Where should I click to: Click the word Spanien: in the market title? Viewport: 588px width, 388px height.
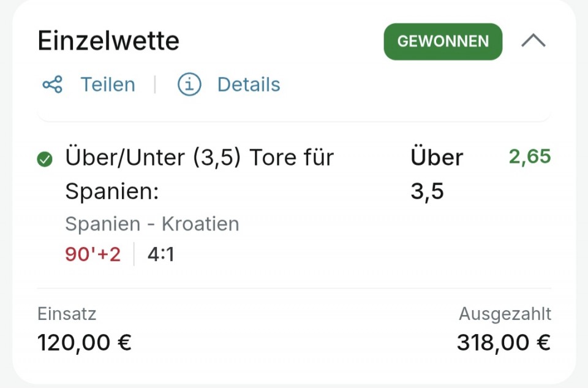(111, 191)
